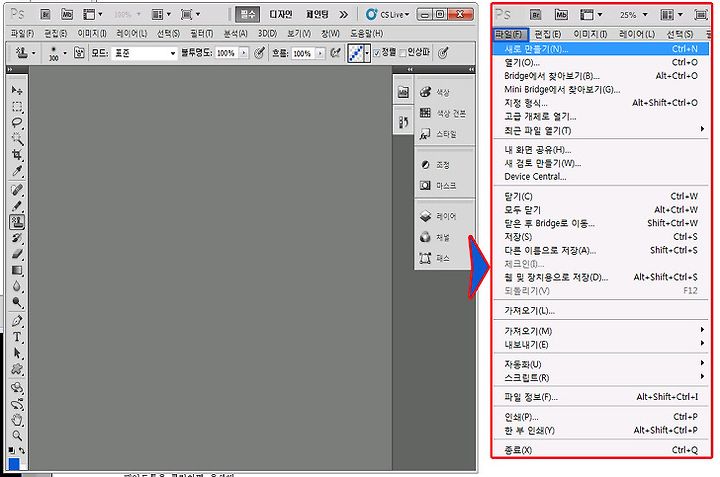Screen dimensions: 720x477
Task: Switch to the 디자인 workspace
Action: 281,15
